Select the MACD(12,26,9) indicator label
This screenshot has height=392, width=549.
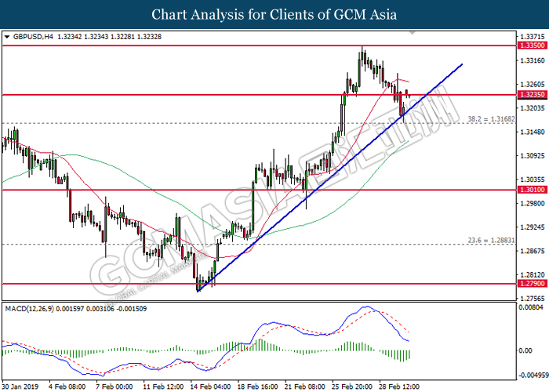coord(29,309)
